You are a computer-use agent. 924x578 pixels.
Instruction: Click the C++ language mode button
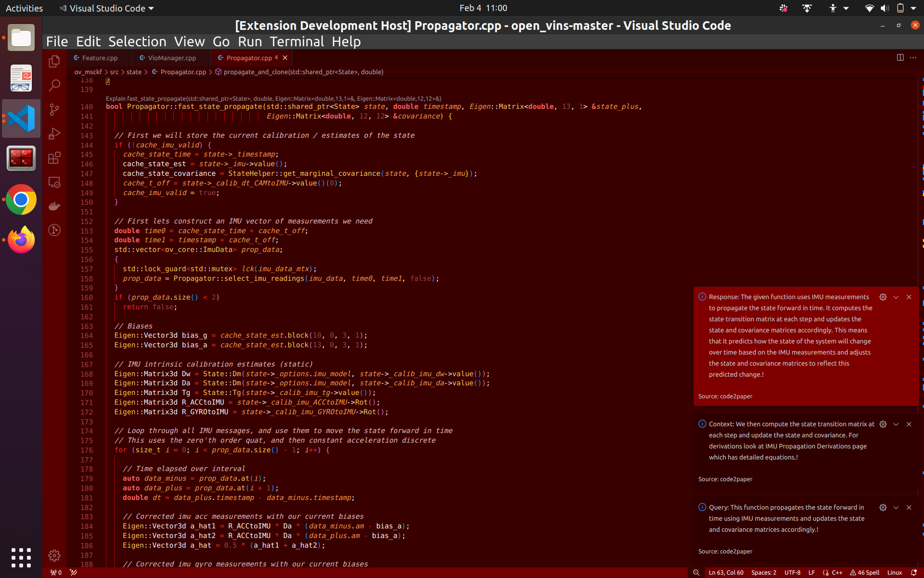(836, 572)
